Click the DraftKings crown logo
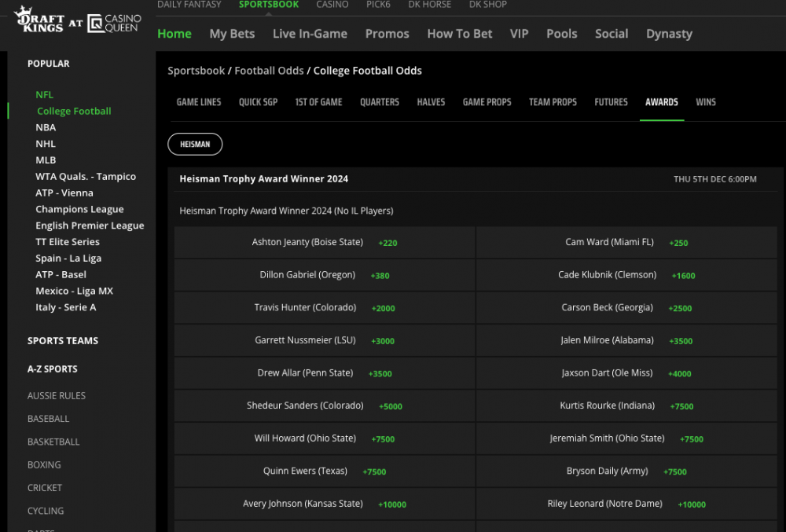Viewport: 786px width, 532px height. [39, 22]
